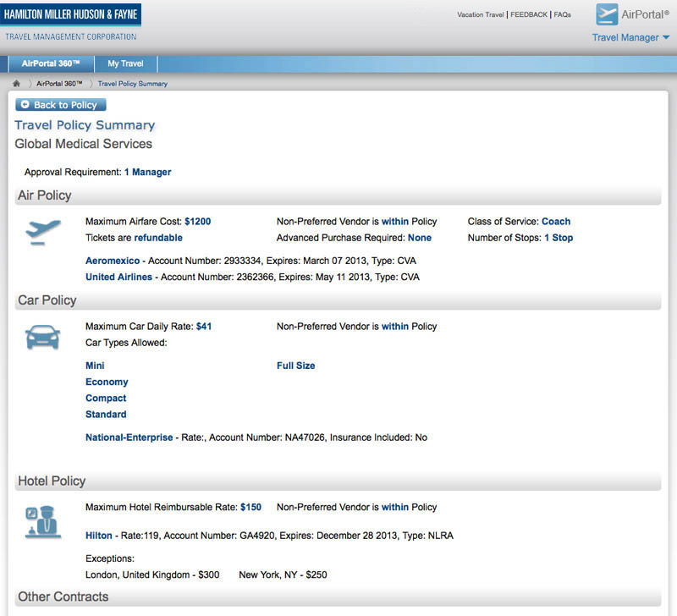
Task: Select the Aeromexico vendor name
Action: coord(113,261)
